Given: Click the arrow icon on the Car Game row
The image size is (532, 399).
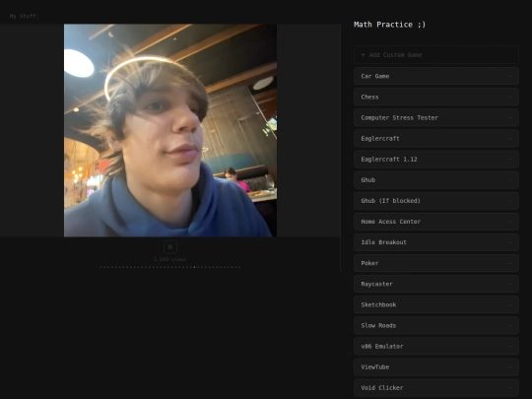Looking at the screenshot, I should pos(510,76).
